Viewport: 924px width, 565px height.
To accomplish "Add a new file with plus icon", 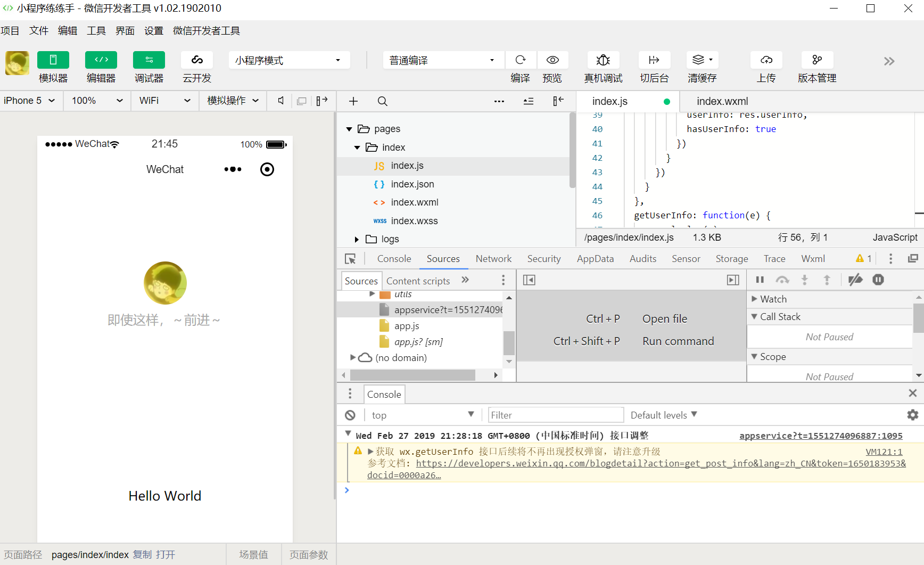I will pyautogui.click(x=353, y=101).
